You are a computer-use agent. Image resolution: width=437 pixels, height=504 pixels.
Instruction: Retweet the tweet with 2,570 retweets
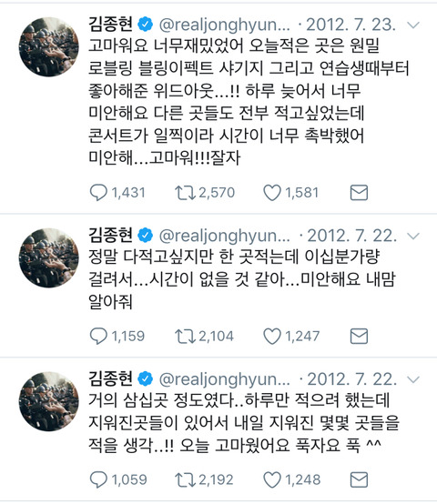coord(185,193)
